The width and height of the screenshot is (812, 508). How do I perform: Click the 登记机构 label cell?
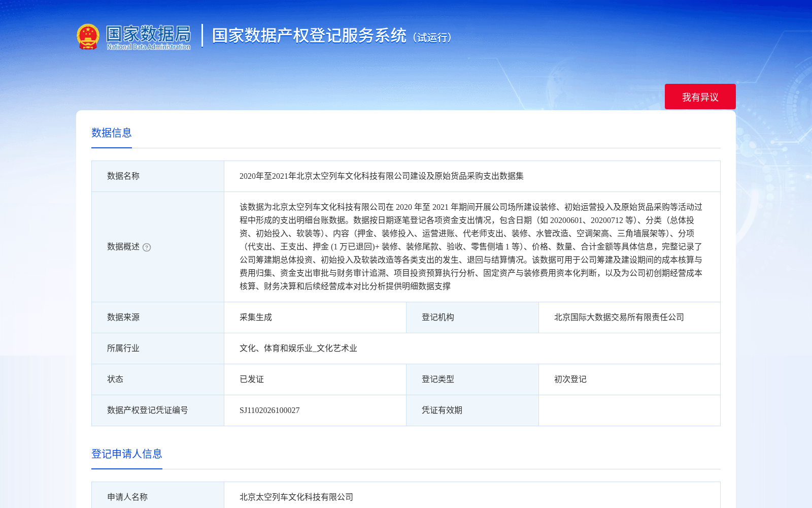[472, 317]
